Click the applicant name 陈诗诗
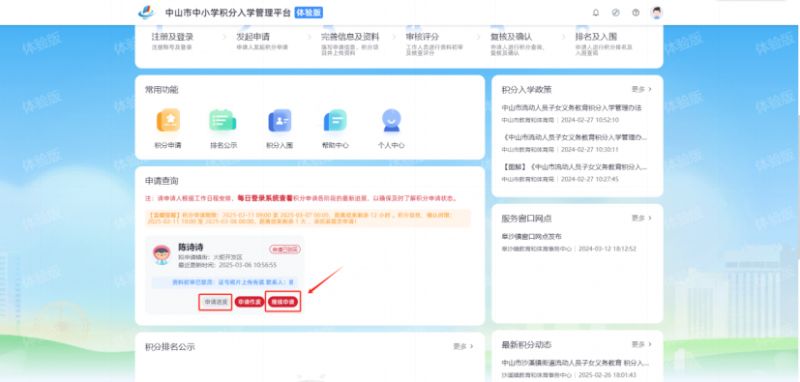Viewport: 800px width, 382px height. click(191, 247)
